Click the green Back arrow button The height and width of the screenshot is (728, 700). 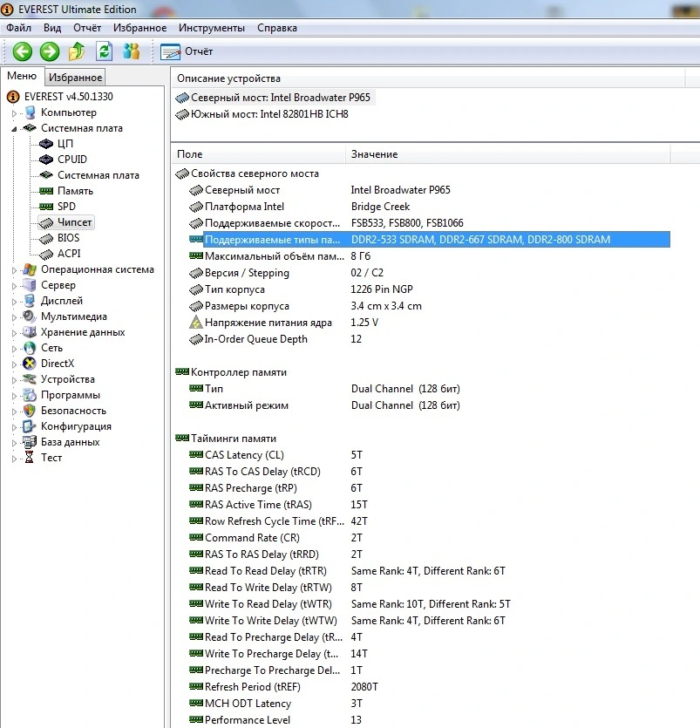coord(22,51)
